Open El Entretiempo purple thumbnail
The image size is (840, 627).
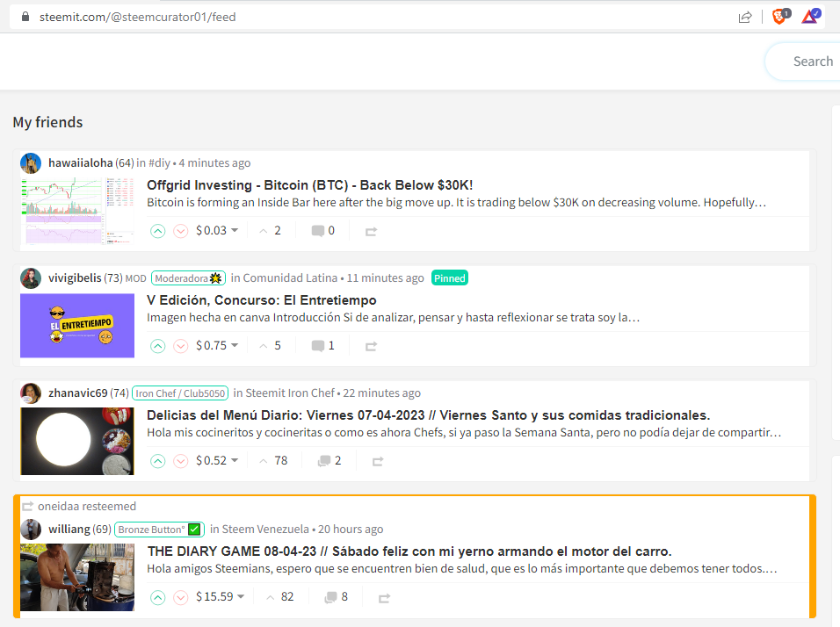77,326
